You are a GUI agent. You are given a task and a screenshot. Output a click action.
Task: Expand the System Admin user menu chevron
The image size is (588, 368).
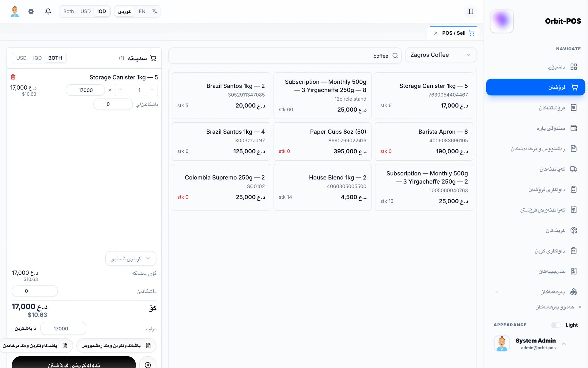tap(564, 343)
